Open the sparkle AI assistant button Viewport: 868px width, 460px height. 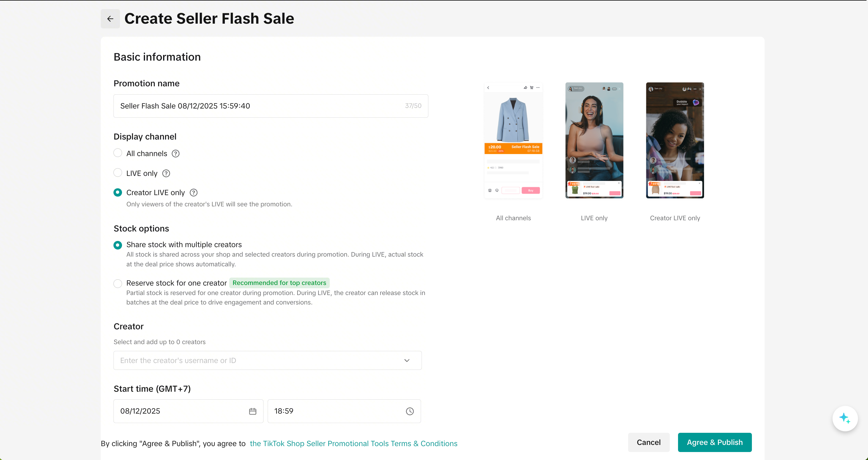coord(844,418)
